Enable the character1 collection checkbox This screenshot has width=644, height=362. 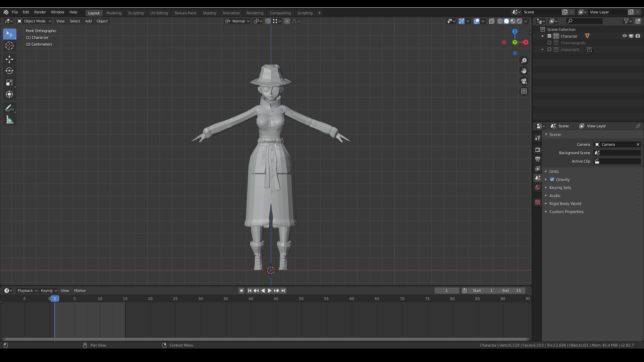click(x=549, y=49)
